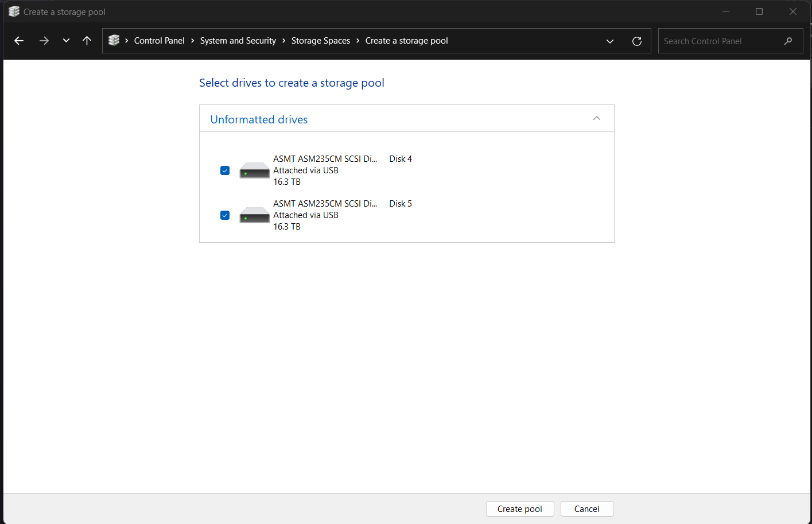This screenshot has height=524, width=812.
Task: Cancel storage pool creation
Action: (586, 509)
